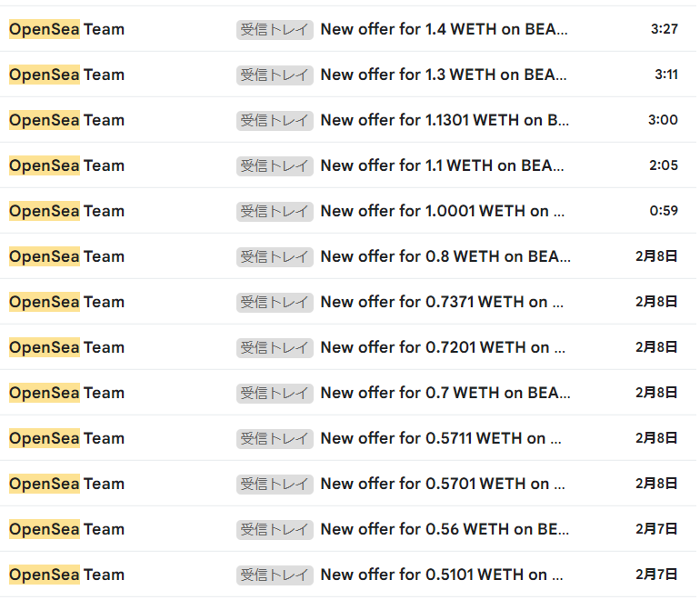
Task: Click the 2月8日 date on 0.7371 WETH row
Action: coord(656,302)
